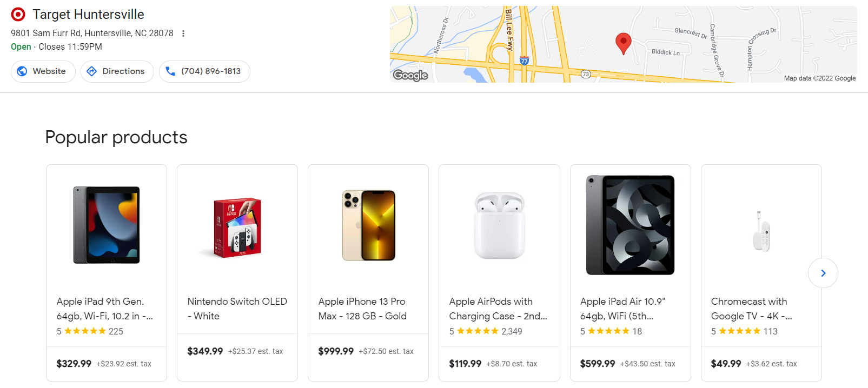Screen dimensions: 868x388
Task: View the Apple AirPods product image
Action: click(x=499, y=225)
